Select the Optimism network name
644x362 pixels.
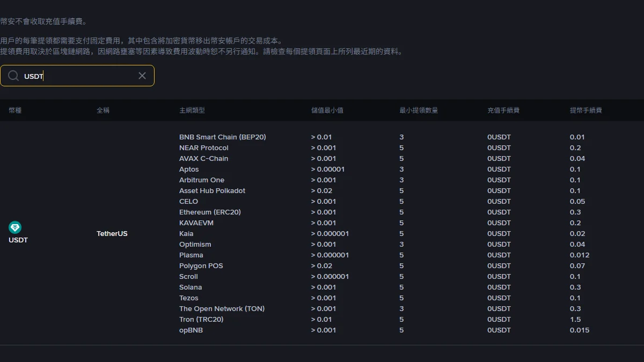point(195,245)
